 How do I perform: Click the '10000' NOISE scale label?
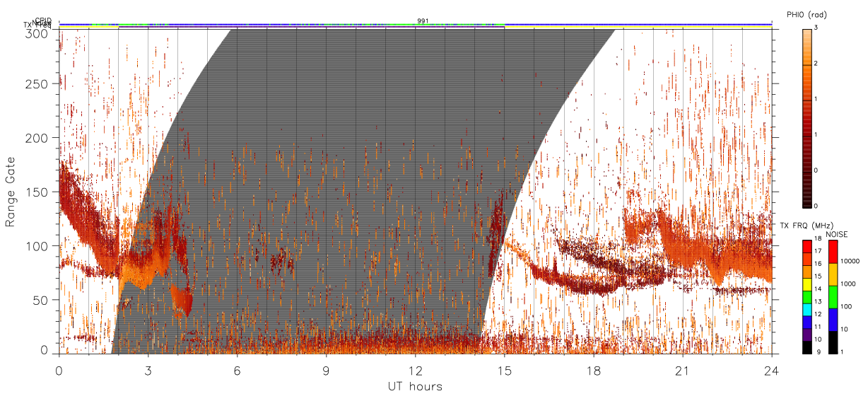(x=851, y=261)
